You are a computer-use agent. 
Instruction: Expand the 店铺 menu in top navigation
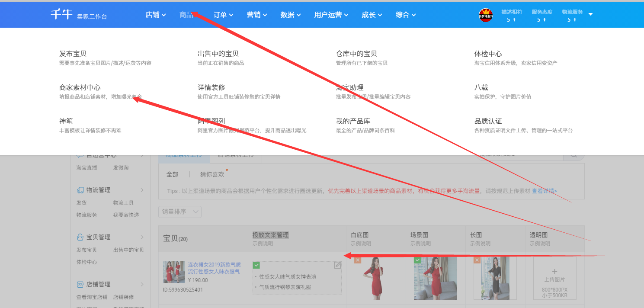[155, 15]
